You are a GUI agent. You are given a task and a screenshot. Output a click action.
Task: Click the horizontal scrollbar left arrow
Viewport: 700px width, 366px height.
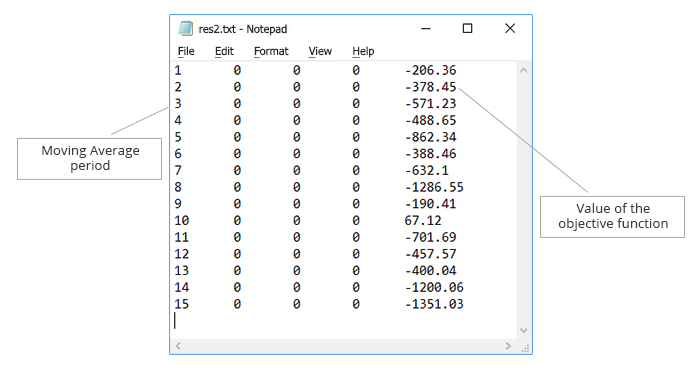[178, 346]
